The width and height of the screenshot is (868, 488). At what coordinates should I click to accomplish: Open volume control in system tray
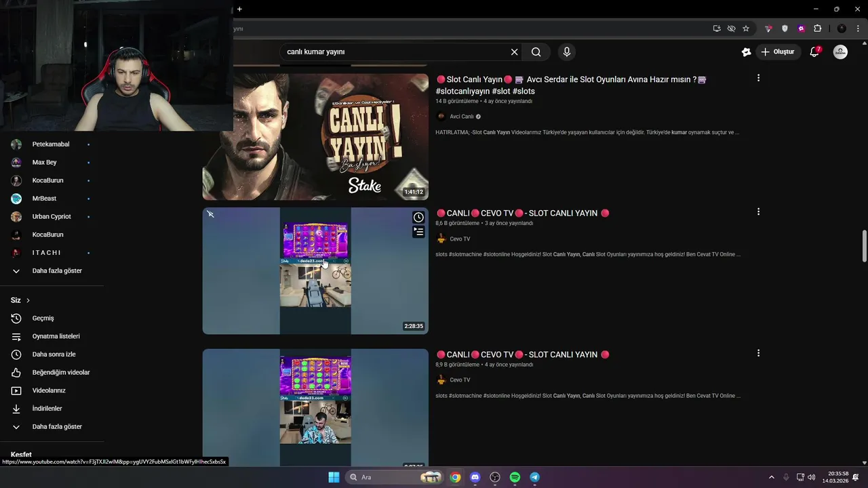point(812,477)
